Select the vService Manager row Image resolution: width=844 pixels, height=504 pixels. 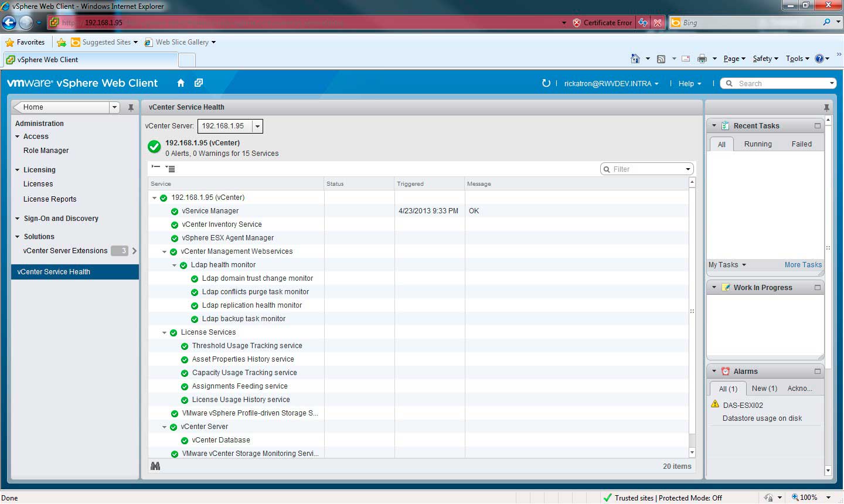pos(418,211)
